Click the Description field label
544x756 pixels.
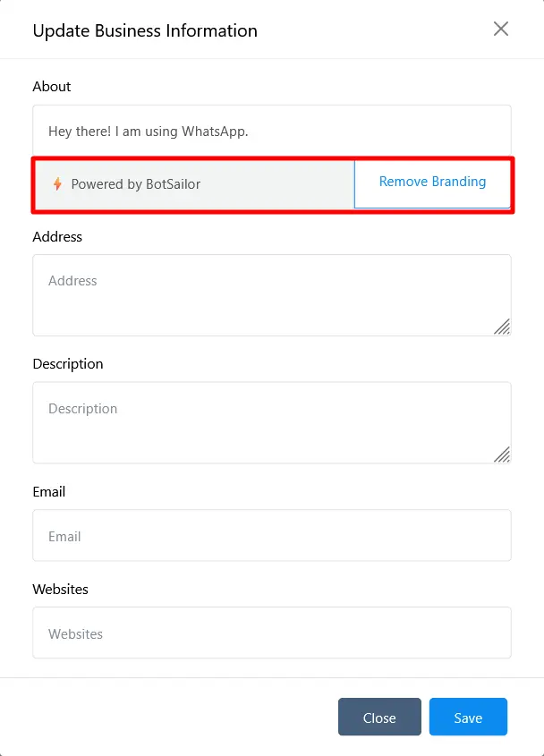[68, 364]
